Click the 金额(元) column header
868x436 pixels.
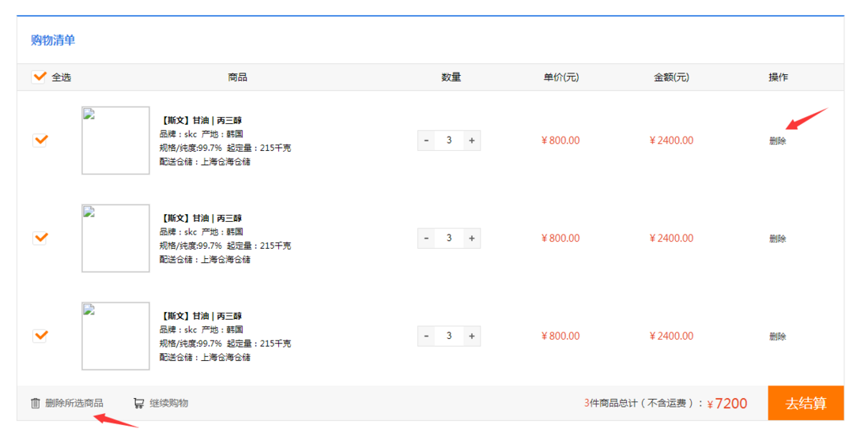pos(671,77)
